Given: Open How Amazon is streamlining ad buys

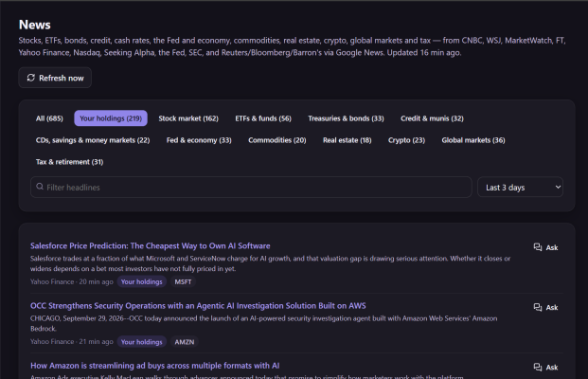Looking at the screenshot, I should [x=155, y=366].
